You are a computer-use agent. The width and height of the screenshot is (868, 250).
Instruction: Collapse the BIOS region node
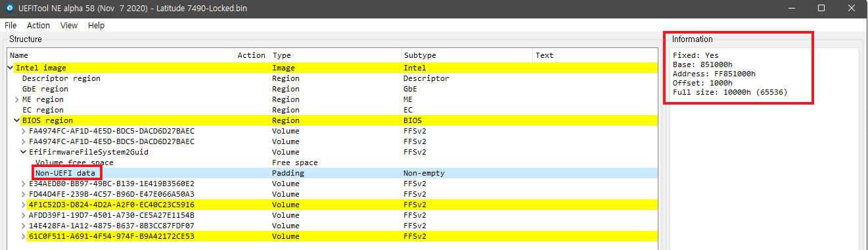pyautogui.click(x=17, y=120)
